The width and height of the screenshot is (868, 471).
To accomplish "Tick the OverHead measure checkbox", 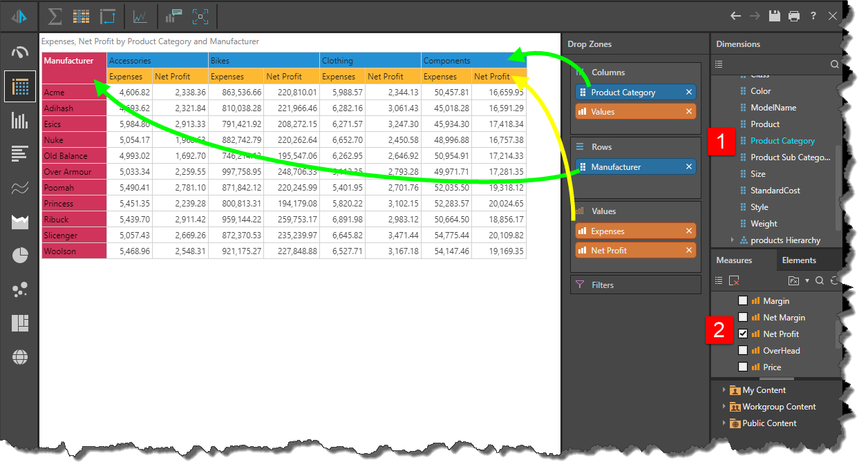I will pos(743,351).
